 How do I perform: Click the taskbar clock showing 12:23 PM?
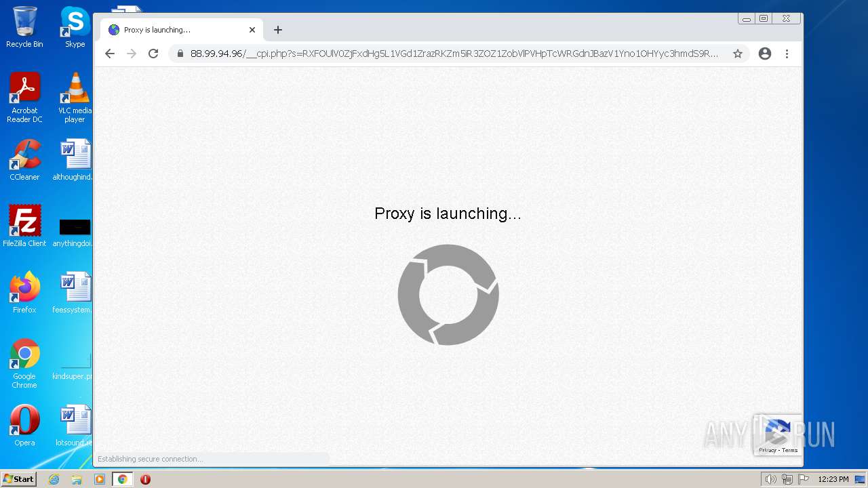coord(833,479)
